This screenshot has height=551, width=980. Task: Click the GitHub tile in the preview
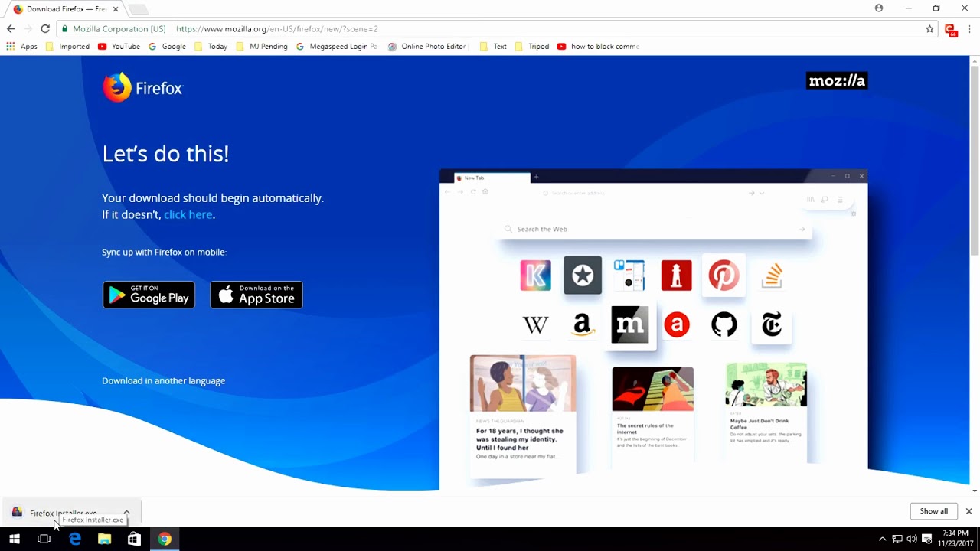[x=724, y=324]
